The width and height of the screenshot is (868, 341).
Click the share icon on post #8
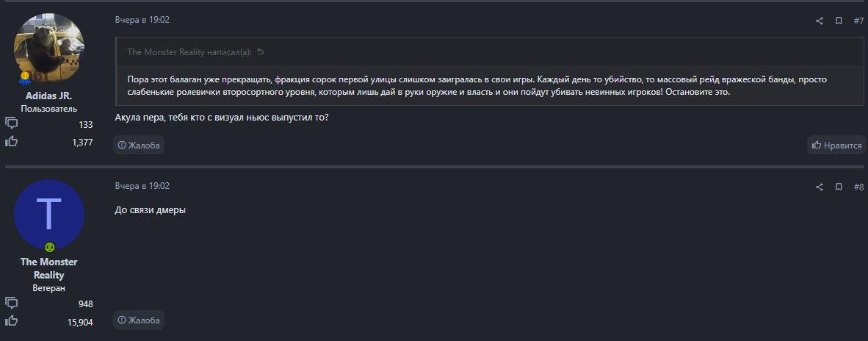coord(820,187)
